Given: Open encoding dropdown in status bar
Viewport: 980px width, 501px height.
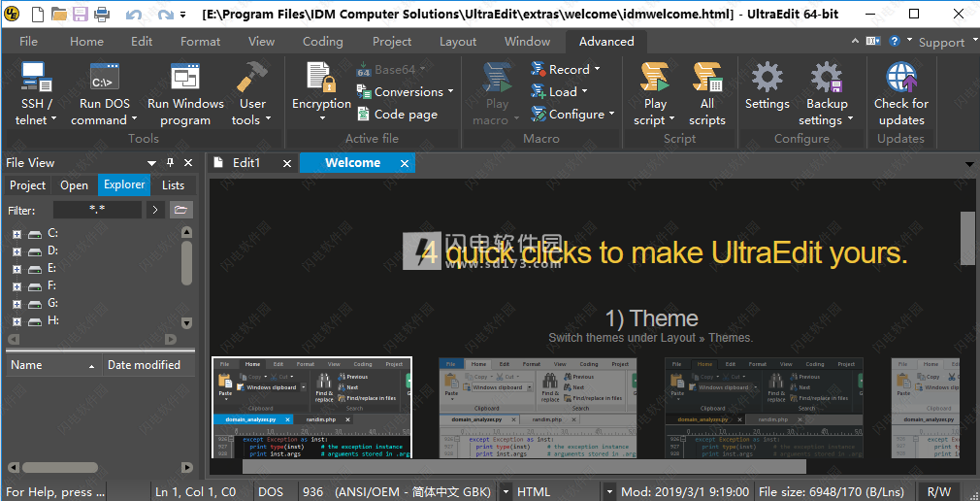Looking at the screenshot, I should pyautogui.click(x=505, y=492).
